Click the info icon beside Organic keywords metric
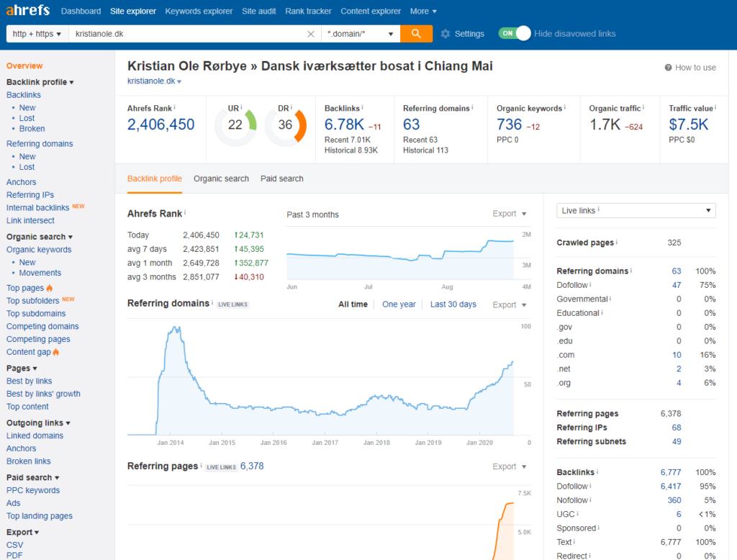 pyautogui.click(x=565, y=108)
